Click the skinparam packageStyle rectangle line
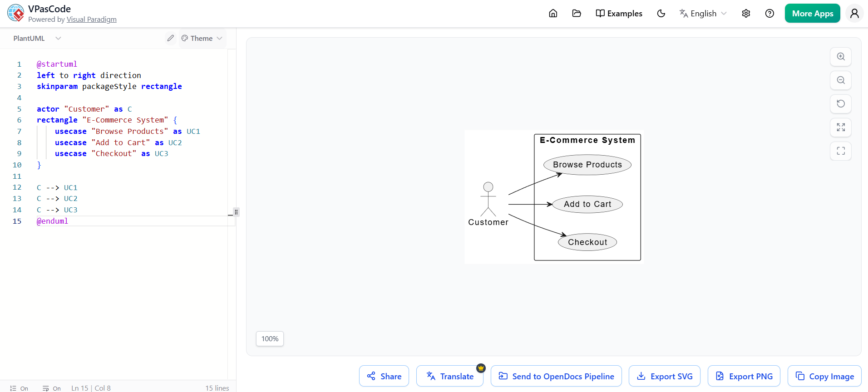The height and width of the screenshot is (392, 868). tap(109, 86)
